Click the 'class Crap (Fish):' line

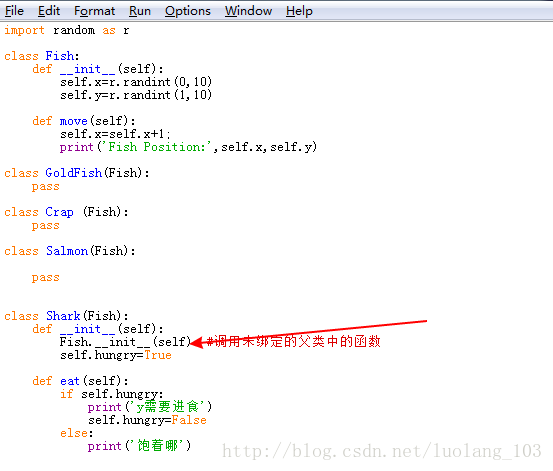tap(66, 212)
